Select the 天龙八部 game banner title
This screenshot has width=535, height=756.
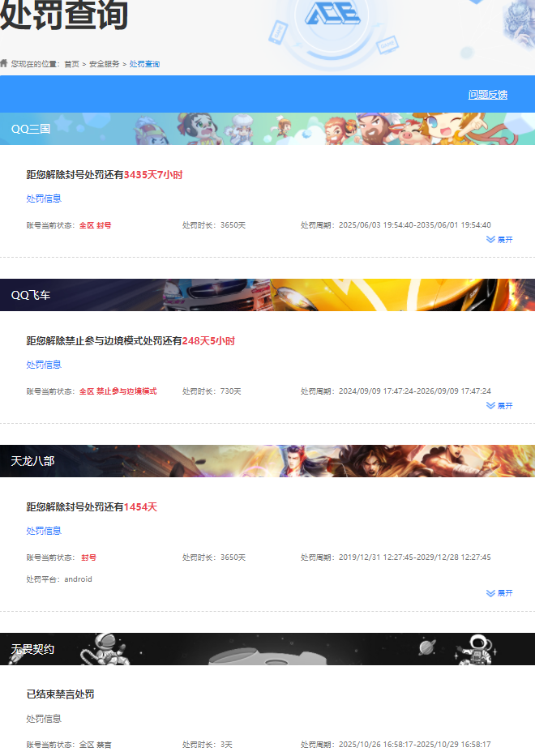[32, 461]
